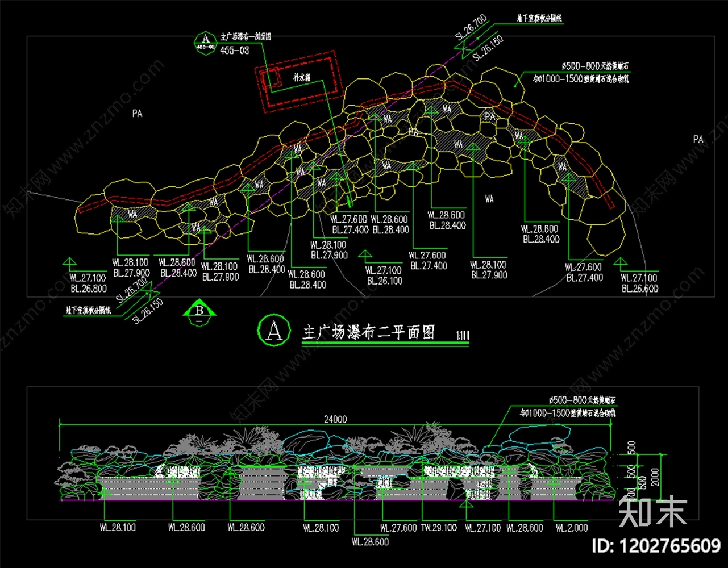Click the plan title 主广场瀑布二平面图
Viewport: 728px width, 568px height.
pos(368,332)
